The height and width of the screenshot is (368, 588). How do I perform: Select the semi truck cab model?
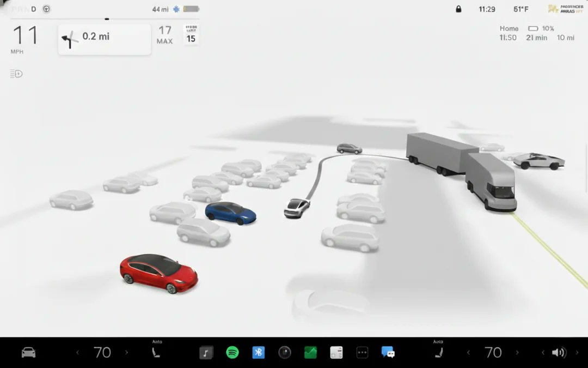pyautogui.click(x=491, y=182)
